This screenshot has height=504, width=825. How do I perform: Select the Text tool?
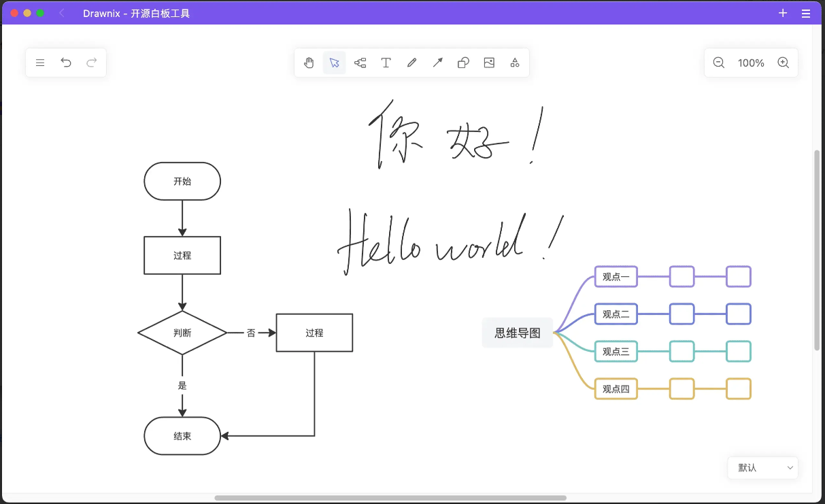tap(386, 63)
